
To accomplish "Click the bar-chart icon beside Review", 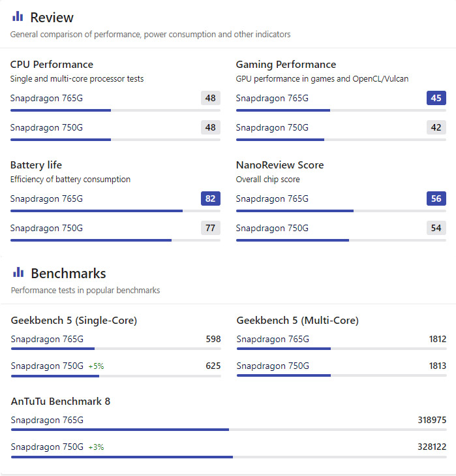I will (18, 16).
